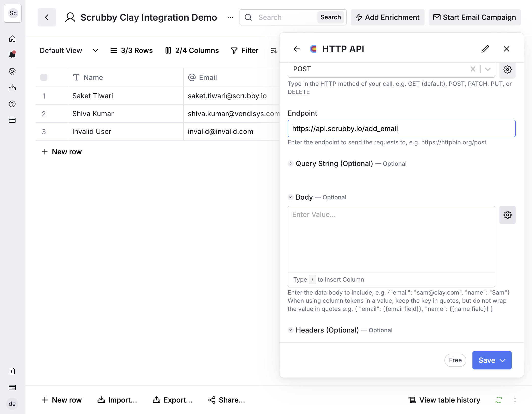
Task: Open the 2/4 Columns menu
Action: tap(192, 50)
